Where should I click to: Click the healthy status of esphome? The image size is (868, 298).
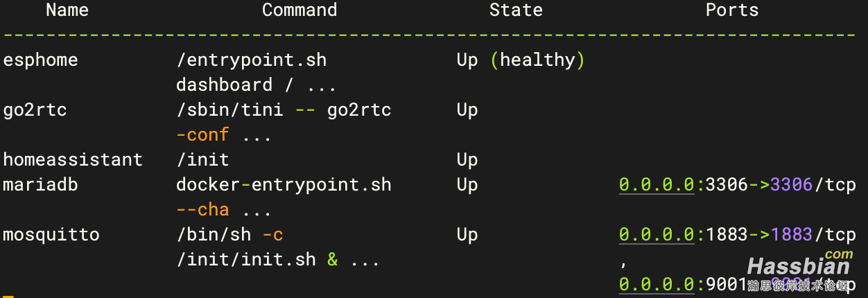538,61
